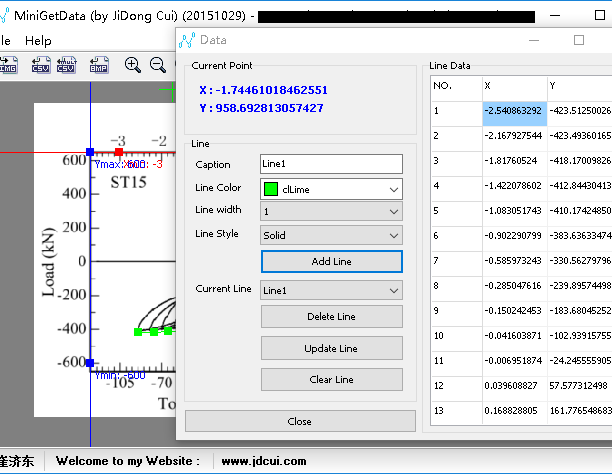Click the load image (IMG) toolbar icon
Image resolution: width=612 pixels, height=474 pixels.
(x=8, y=66)
